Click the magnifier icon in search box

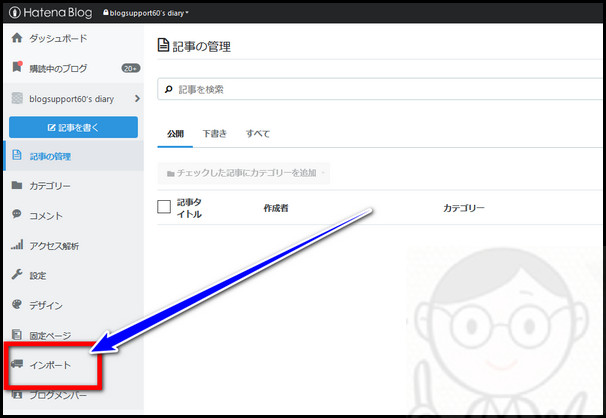coord(169,90)
